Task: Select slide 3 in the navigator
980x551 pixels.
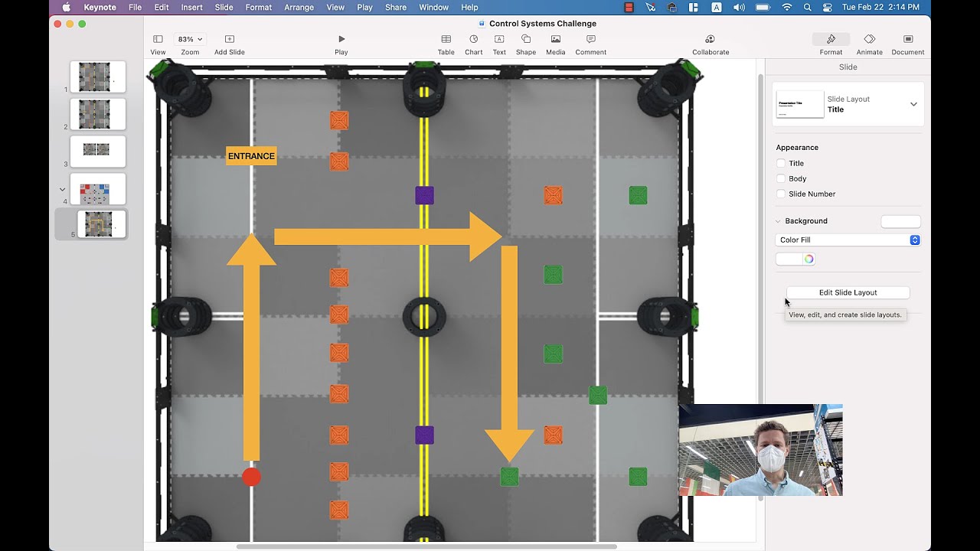Action: [98, 151]
